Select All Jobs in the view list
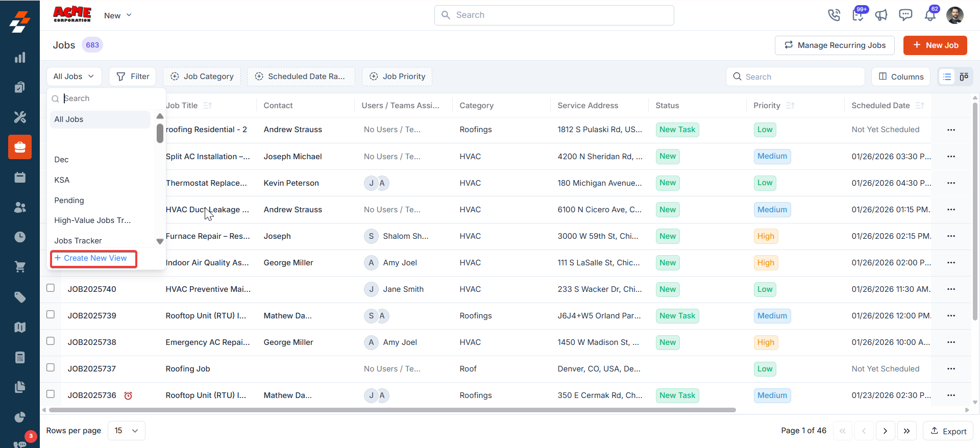 pyautogui.click(x=100, y=119)
